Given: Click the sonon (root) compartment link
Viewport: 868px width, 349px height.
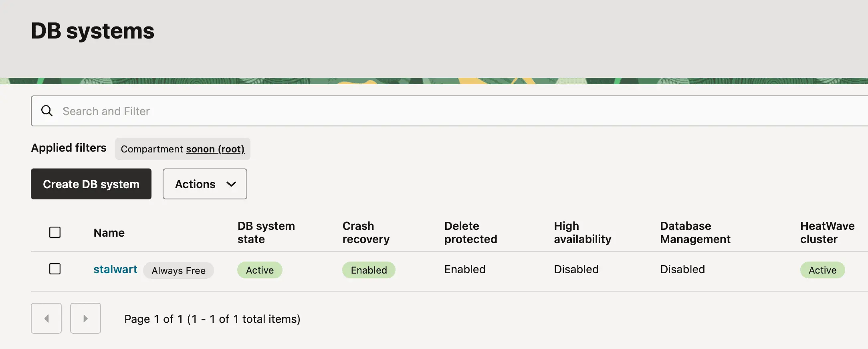Looking at the screenshot, I should pyautogui.click(x=215, y=149).
